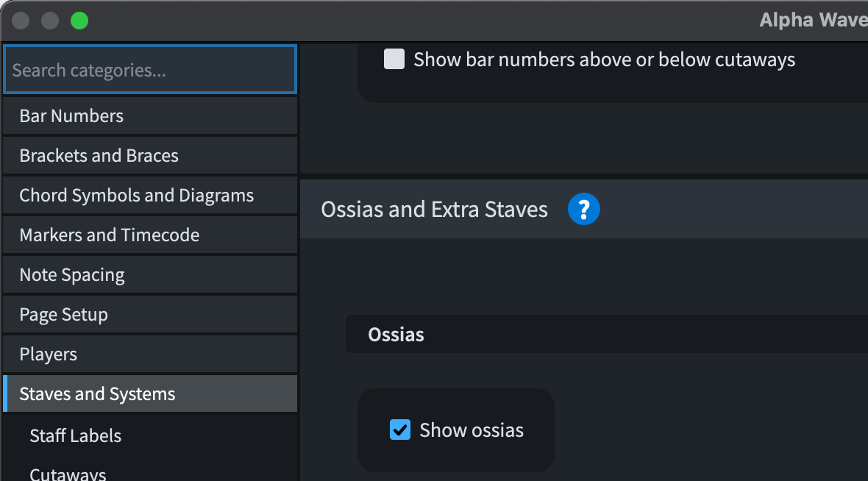The width and height of the screenshot is (868, 481).
Task: Minimize the window with the middle button
Action: pyautogui.click(x=50, y=21)
